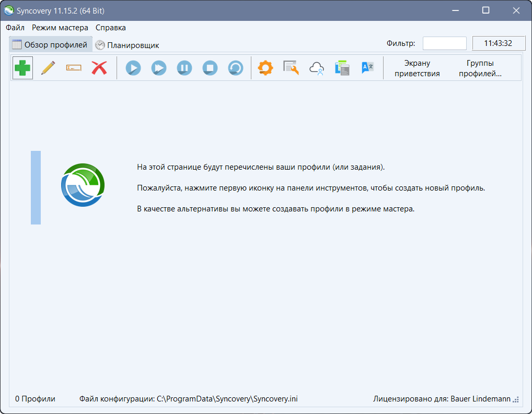
Task: Open program settings via orange gear icon
Action: (265, 68)
